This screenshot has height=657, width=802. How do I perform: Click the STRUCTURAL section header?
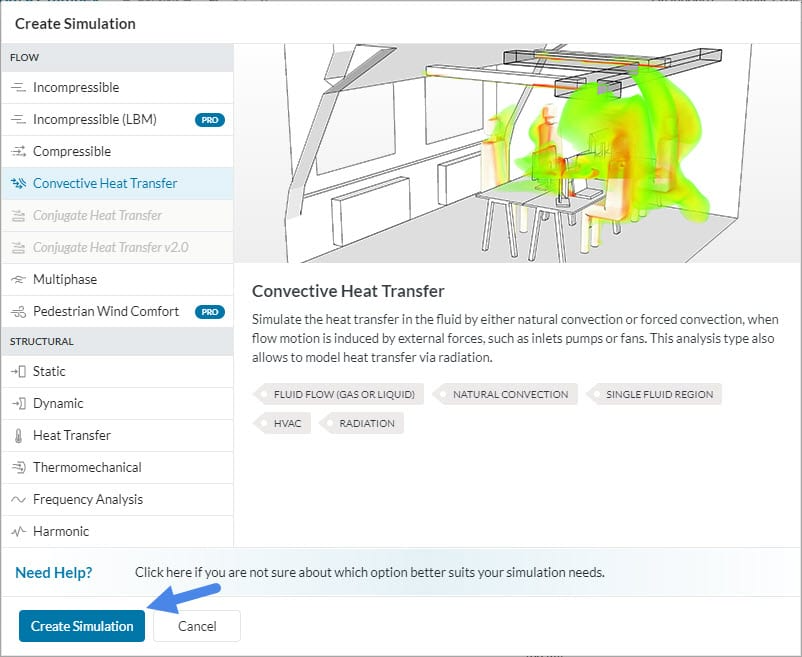(x=42, y=340)
